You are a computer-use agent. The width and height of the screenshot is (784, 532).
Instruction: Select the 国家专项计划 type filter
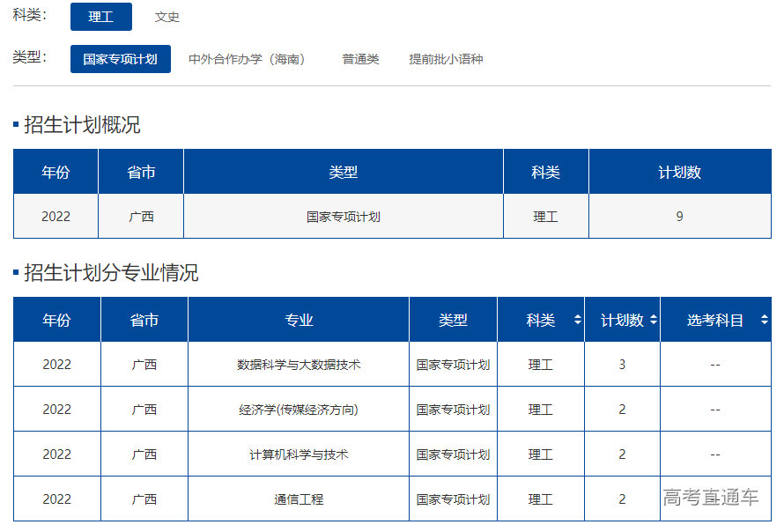coord(120,60)
